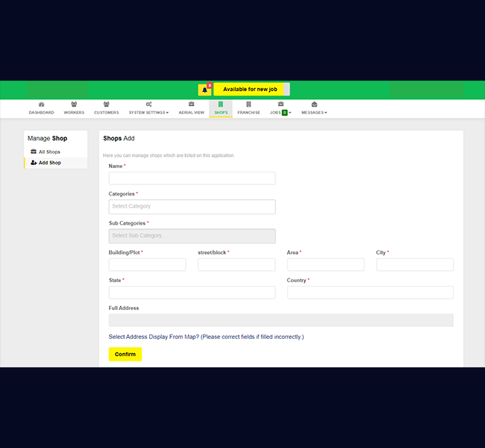Click the notification bell icon
The height and width of the screenshot is (448, 485).
coord(204,90)
